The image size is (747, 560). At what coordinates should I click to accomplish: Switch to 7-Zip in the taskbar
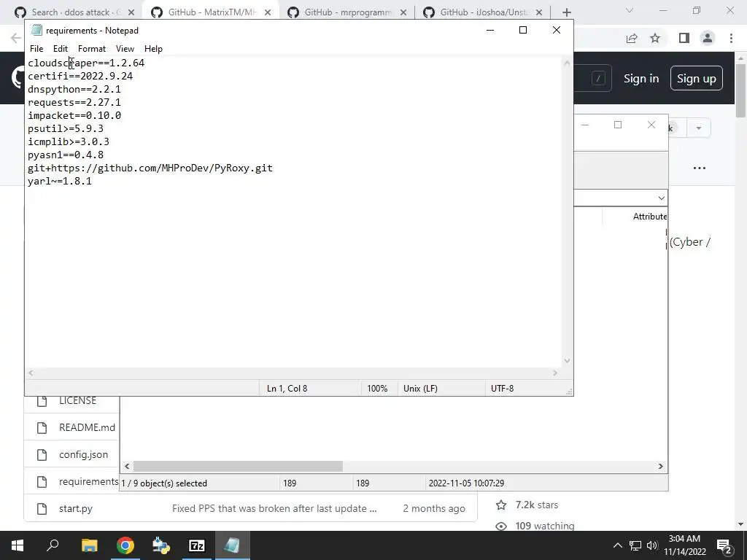point(197,545)
